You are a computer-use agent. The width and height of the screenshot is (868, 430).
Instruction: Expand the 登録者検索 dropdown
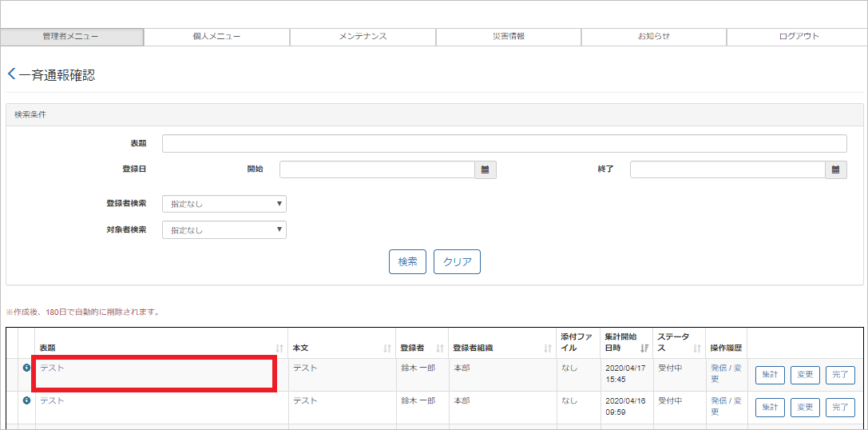coord(224,204)
